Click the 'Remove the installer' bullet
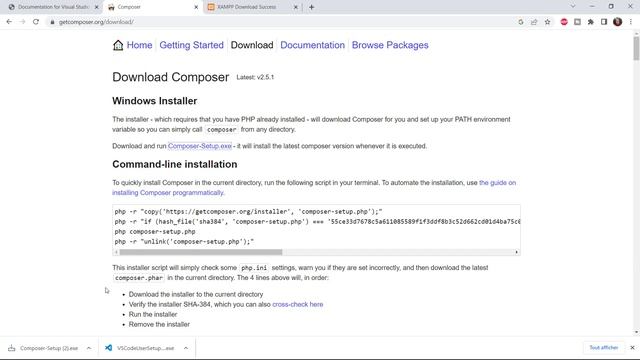The image size is (640, 360). (x=159, y=324)
